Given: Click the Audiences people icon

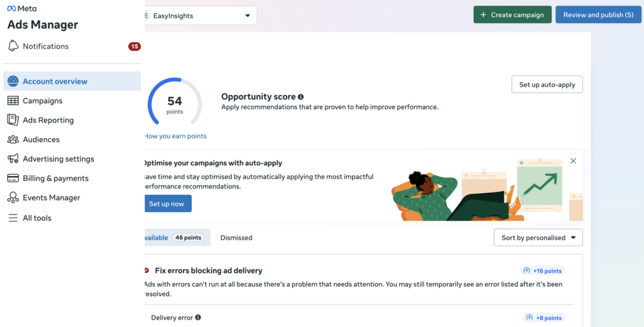Looking at the screenshot, I should 13,140.
